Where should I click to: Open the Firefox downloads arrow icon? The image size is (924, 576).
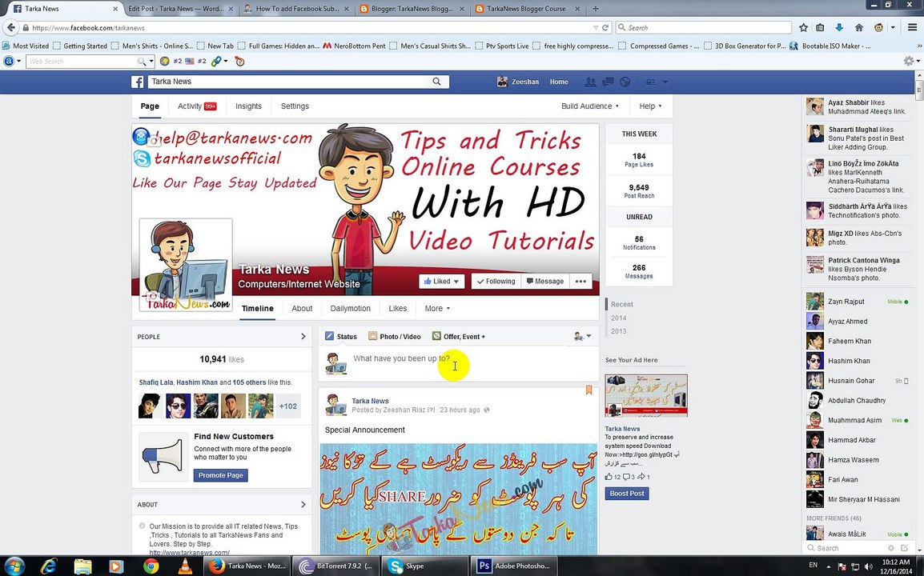point(839,28)
